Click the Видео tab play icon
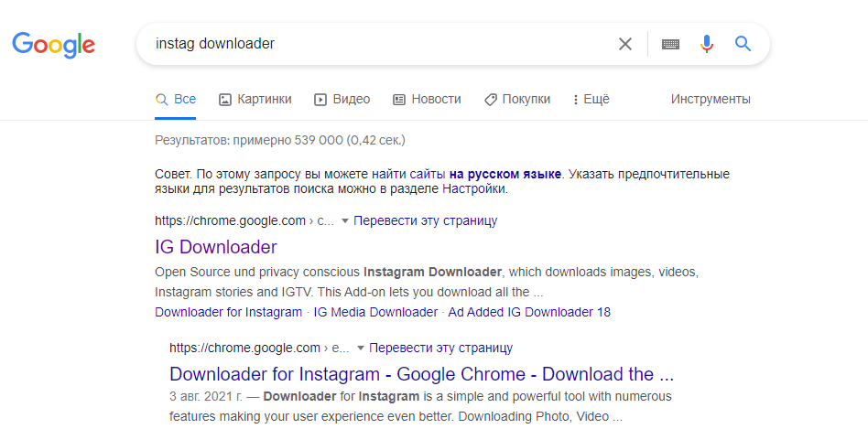The width and height of the screenshot is (868, 429). 320,100
